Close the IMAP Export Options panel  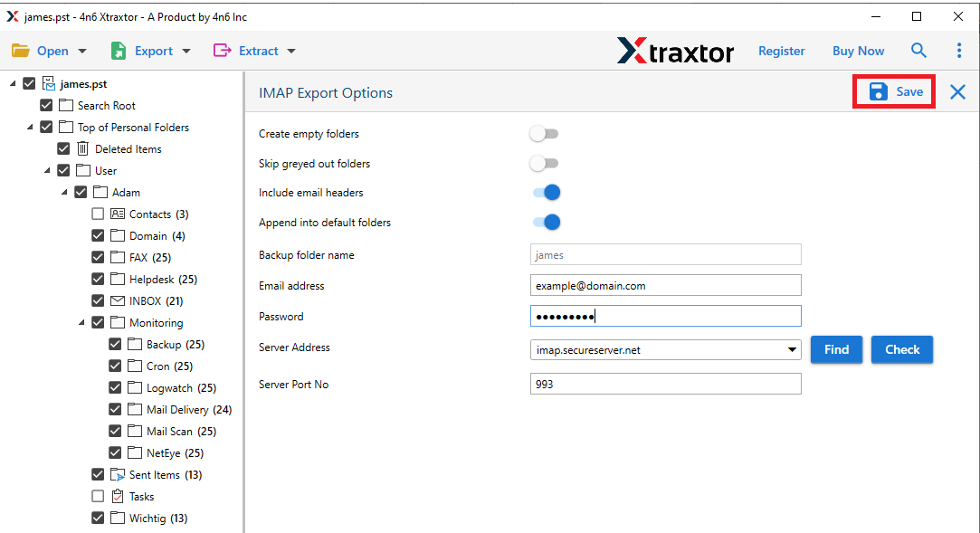pyautogui.click(x=957, y=91)
